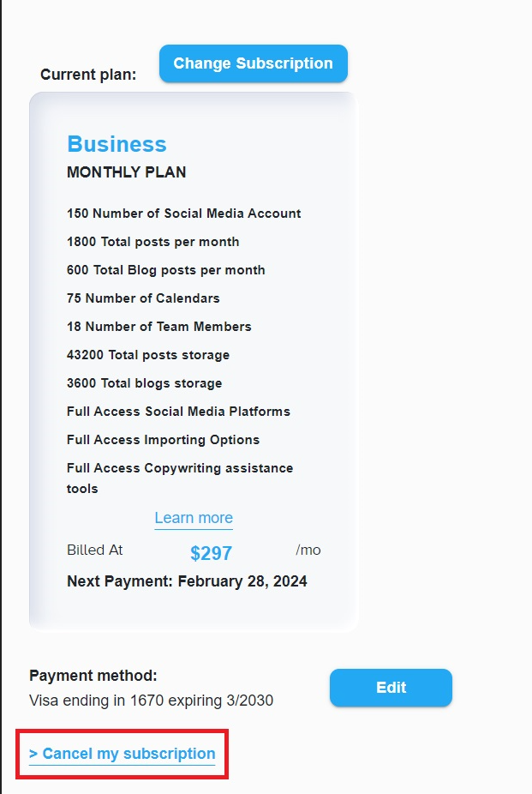Click the MONTHLY PLAN subtitle
Screen dimensions: 532x794
pyautogui.click(x=126, y=172)
